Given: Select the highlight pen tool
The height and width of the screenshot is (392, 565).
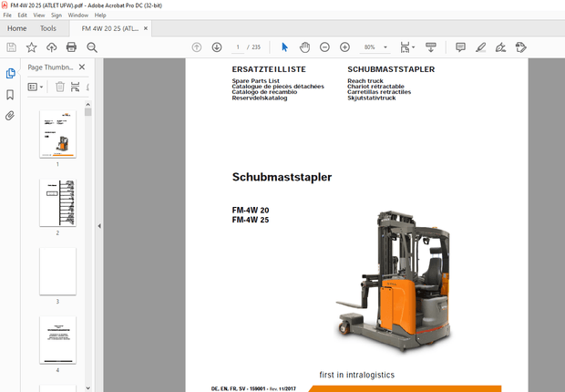Looking at the screenshot, I should coord(480,47).
